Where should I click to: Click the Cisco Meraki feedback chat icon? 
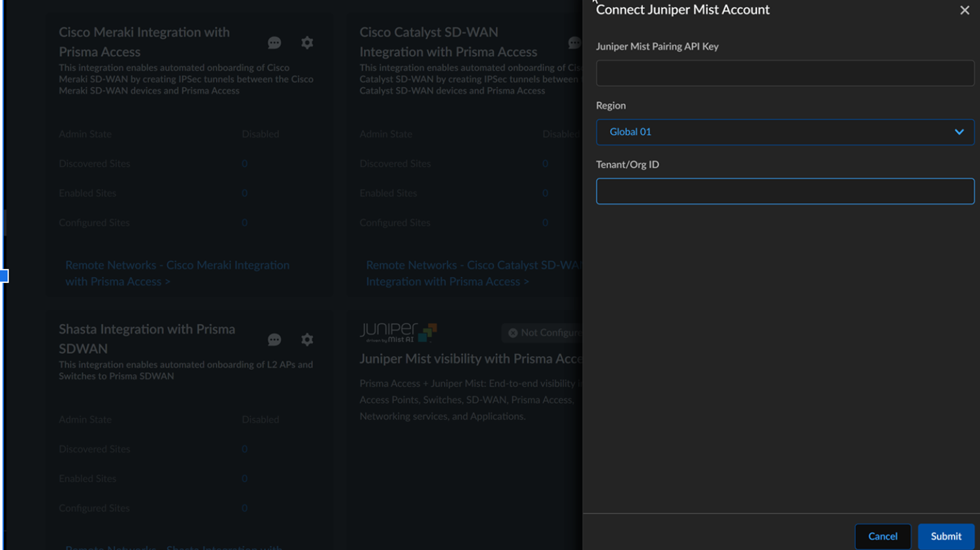274,43
